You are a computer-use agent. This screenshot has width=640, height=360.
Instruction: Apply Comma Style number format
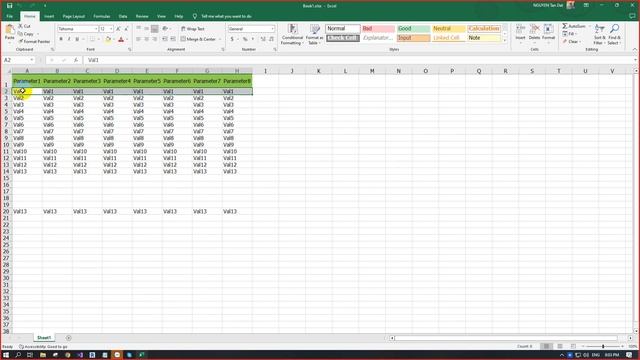pyautogui.click(x=253, y=40)
